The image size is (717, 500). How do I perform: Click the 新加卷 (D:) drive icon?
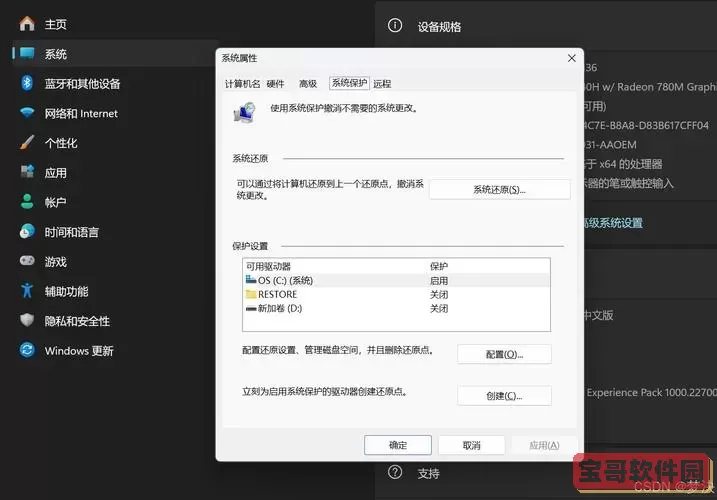[251, 308]
